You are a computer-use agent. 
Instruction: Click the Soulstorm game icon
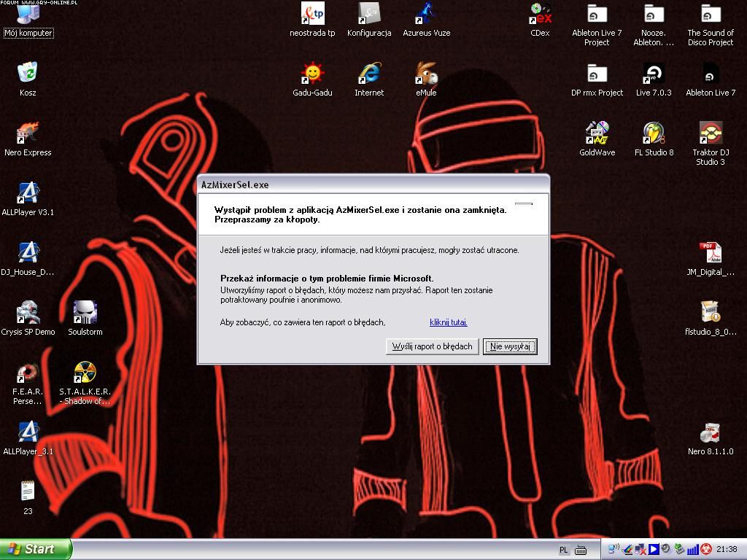click(85, 319)
